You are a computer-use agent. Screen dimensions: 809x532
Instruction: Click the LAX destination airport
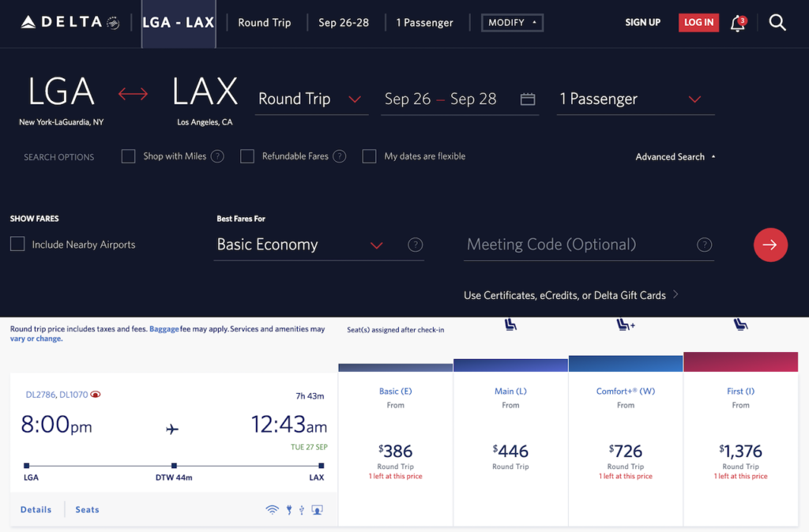tap(205, 100)
